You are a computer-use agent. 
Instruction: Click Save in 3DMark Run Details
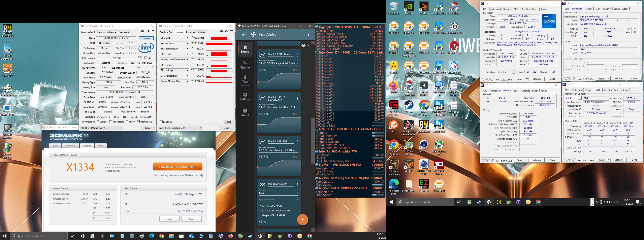click(x=192, y=219)
